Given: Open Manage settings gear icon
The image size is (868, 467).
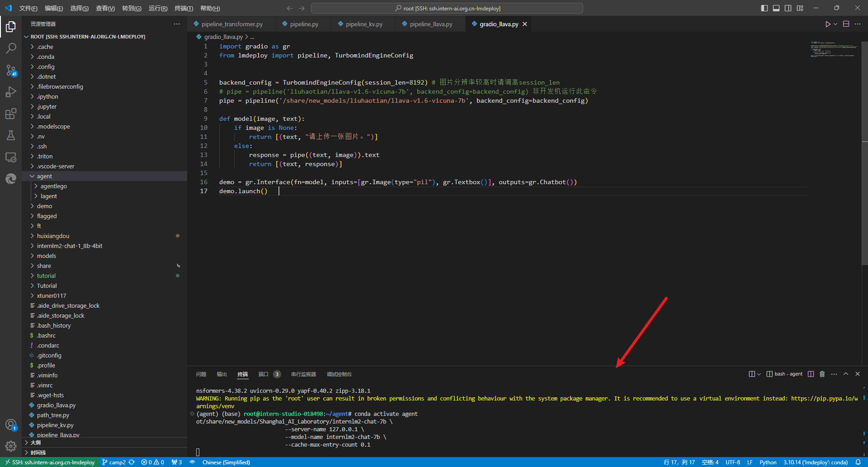Looking at the screenshot, I should [x=11, y=446].
